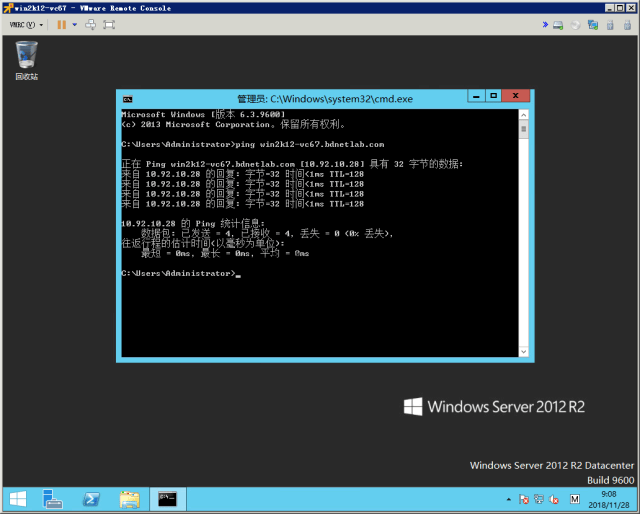Open the Windows Start button
The width and height of the screenshot is (640, 514).
pos(18,499)
